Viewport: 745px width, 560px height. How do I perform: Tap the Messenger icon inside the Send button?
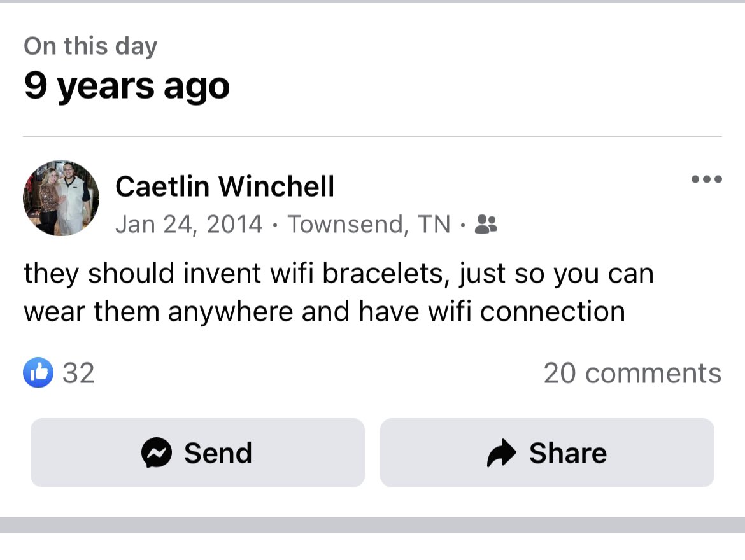156,452
